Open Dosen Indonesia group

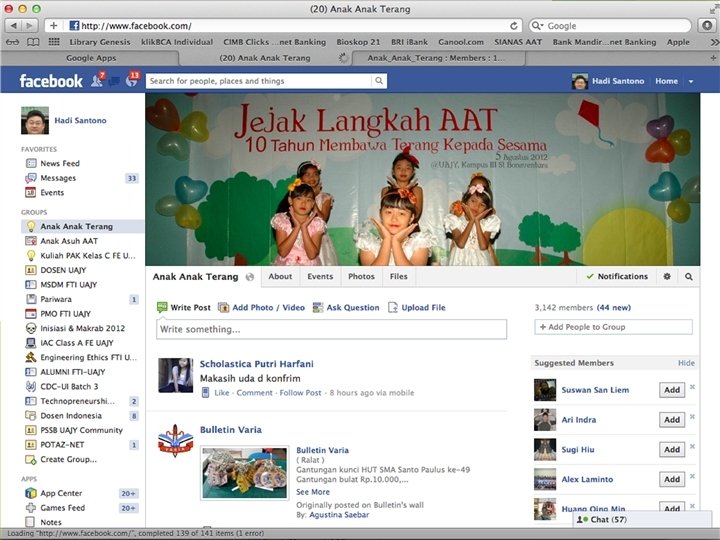71,416
